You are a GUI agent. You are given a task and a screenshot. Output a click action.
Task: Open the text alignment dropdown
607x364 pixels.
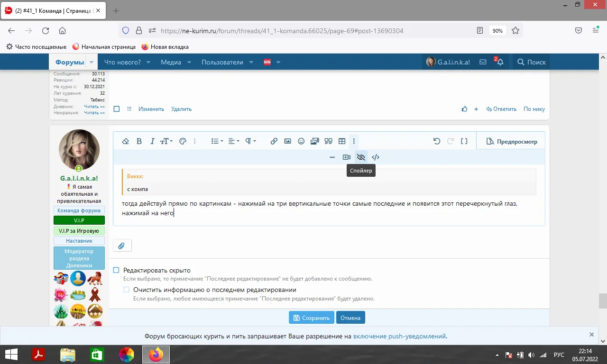tap(234, 141)
